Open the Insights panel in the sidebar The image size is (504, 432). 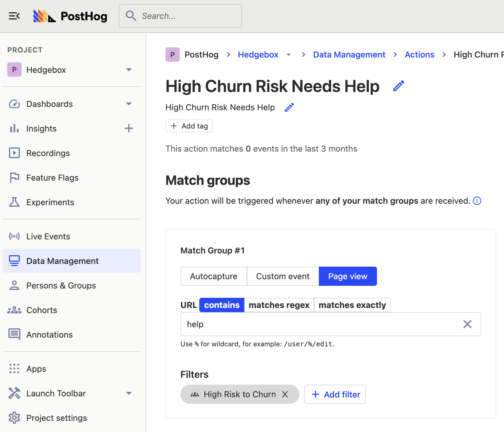[41, 128]
